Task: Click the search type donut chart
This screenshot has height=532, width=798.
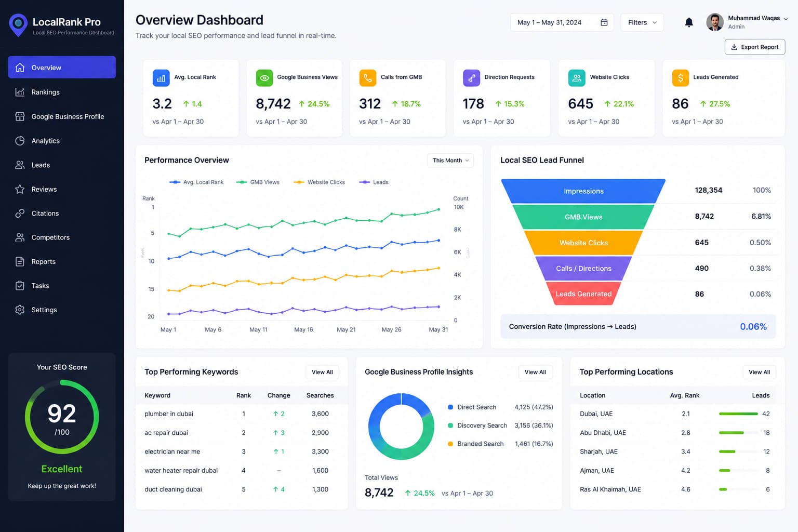Action: click(401, 427)
